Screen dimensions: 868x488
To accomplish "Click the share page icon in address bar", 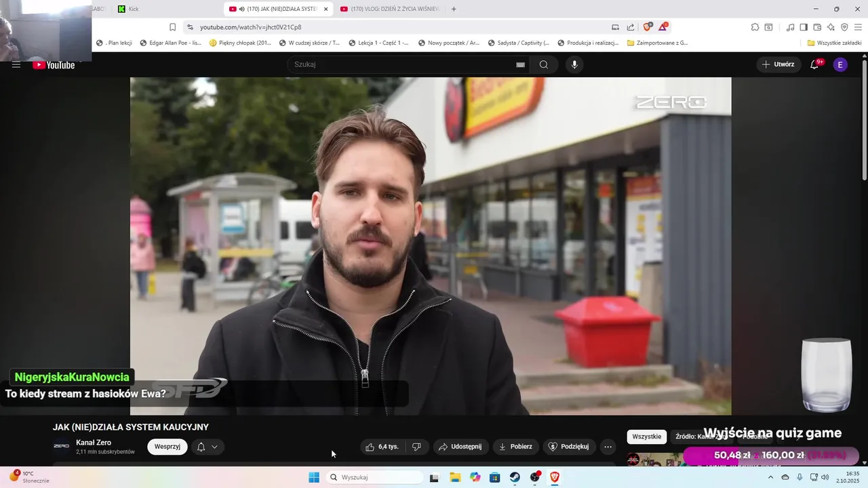I will coord(631,27).
